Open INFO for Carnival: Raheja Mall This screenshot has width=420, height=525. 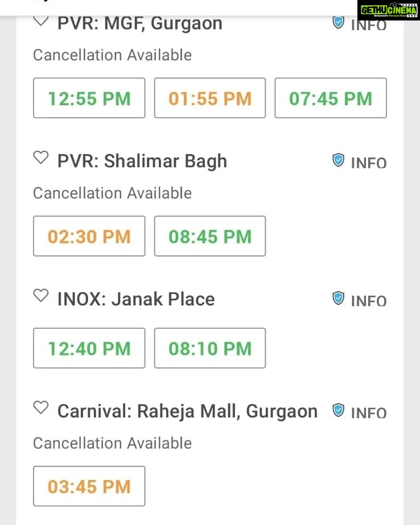tap(369, 413)
